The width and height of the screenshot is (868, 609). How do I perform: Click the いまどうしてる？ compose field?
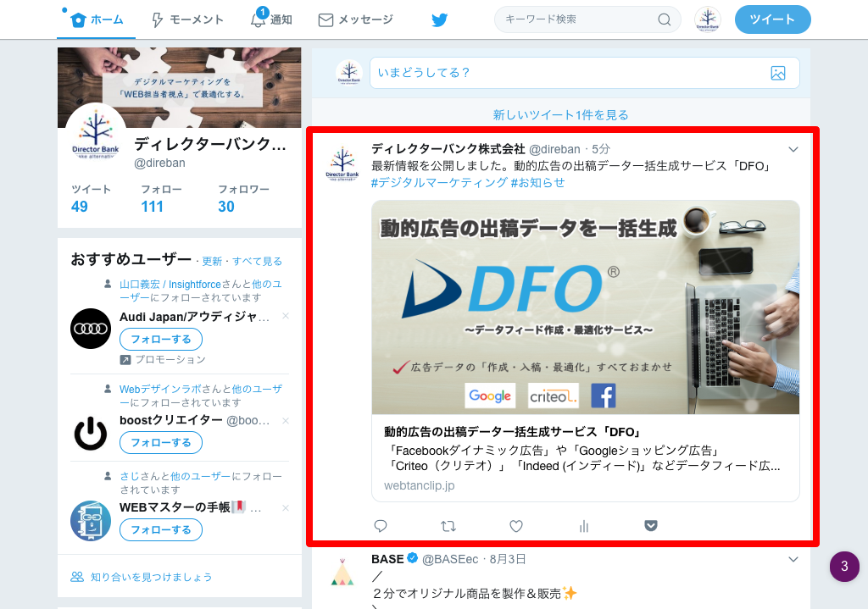(568, 73)
